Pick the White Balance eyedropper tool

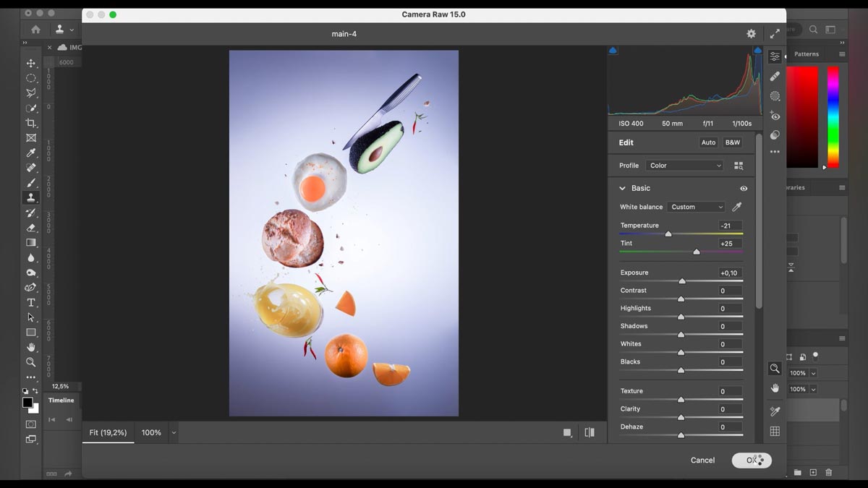737,207
